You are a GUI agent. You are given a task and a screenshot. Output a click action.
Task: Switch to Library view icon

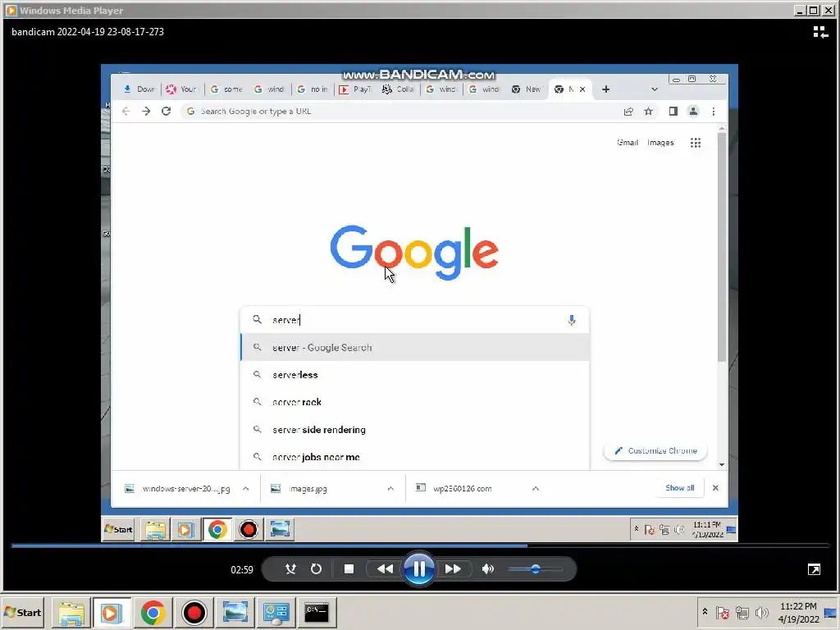pyautogui.click(x=820, y=32)
